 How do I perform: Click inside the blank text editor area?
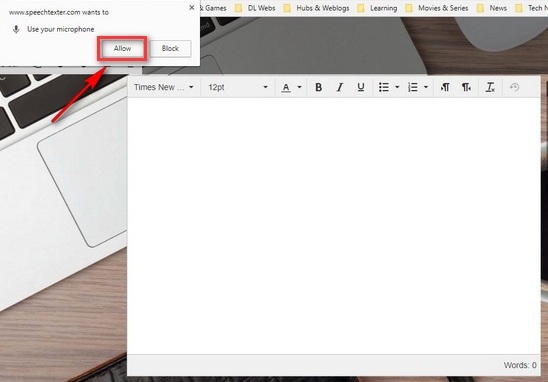334,226
